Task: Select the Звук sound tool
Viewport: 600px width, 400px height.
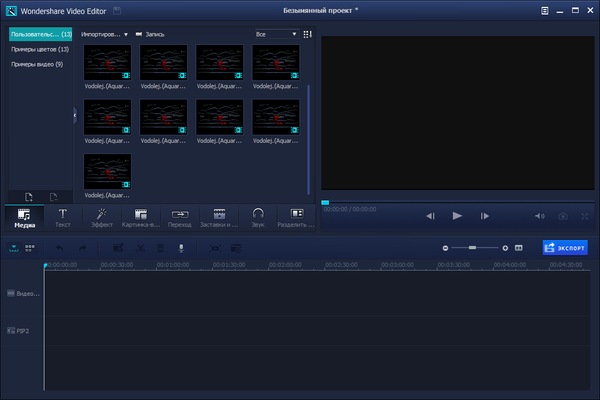Action: click(258, 217)
